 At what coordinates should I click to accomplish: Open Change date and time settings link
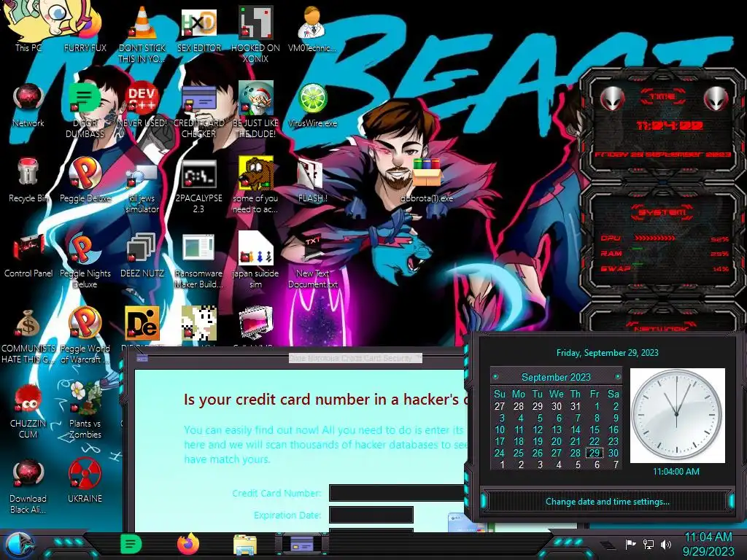[x=608, y=502]
